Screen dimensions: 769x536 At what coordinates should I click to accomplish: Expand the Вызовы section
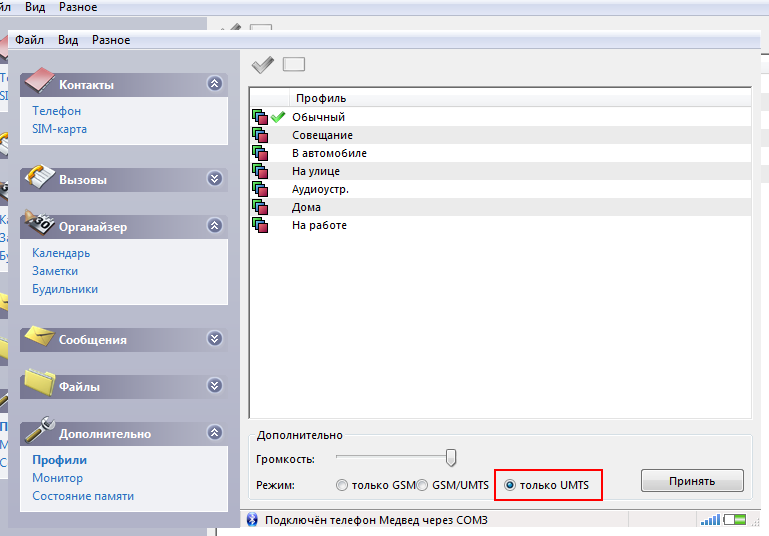(214, 179)
